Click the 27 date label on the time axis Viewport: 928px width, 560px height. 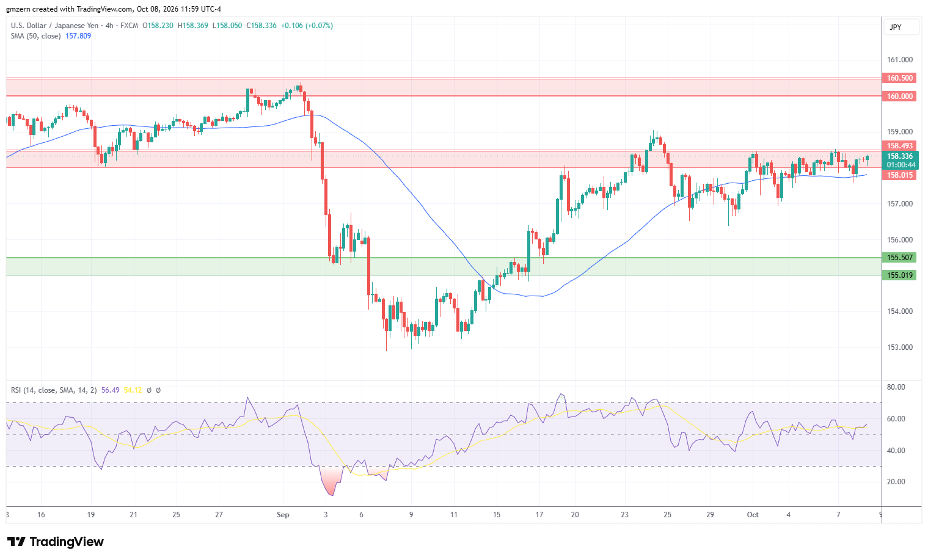coord(219,515)
